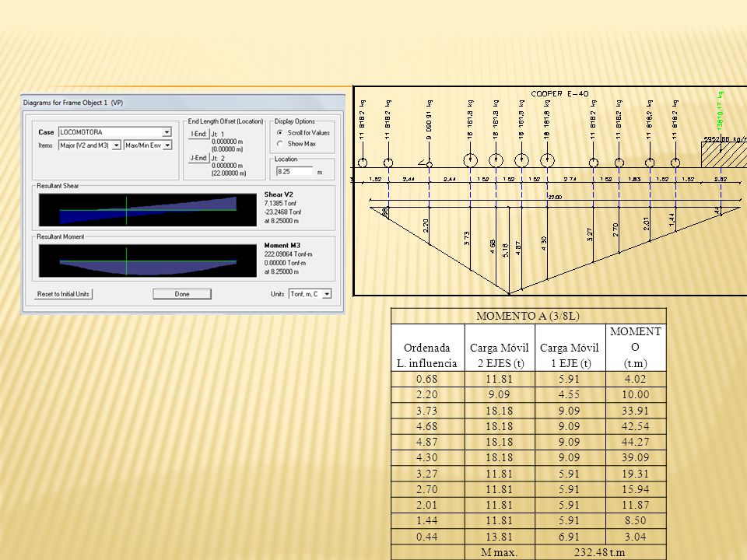Click the moment cell 15.94
Screen dimensions: 747x560
pyautogui.click(x=636, y=489)
